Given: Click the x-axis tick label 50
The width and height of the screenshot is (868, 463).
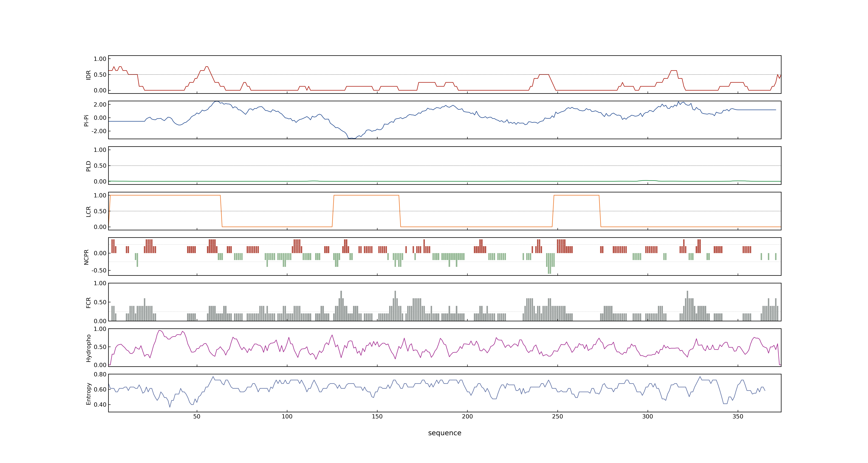Looking at the screenshot, I should (197, 416).
